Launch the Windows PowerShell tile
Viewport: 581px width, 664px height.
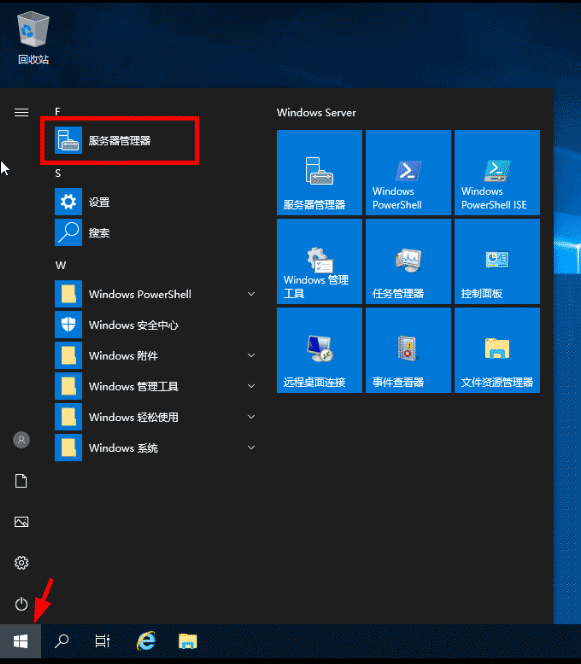pyautogui.click(x=408, y=172)
